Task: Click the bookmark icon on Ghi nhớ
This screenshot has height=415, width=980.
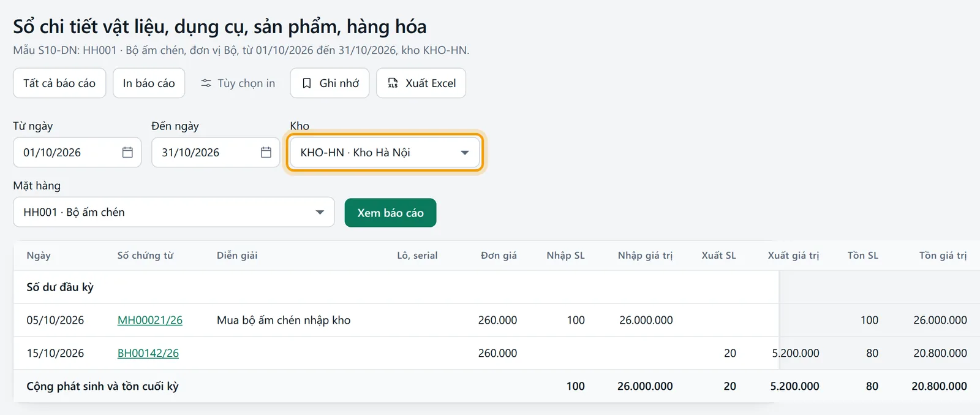Action: pyautogui.click(x=307, y=83)
